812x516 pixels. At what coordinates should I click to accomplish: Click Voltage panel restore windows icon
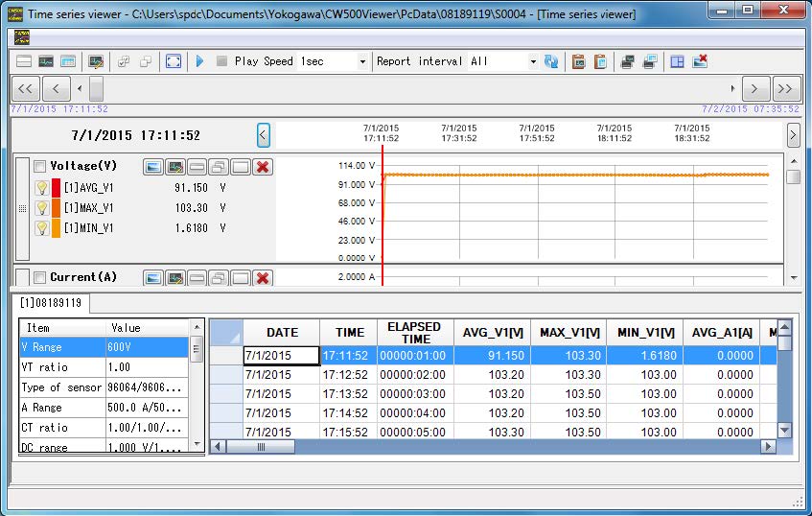(x=219, y=167)
